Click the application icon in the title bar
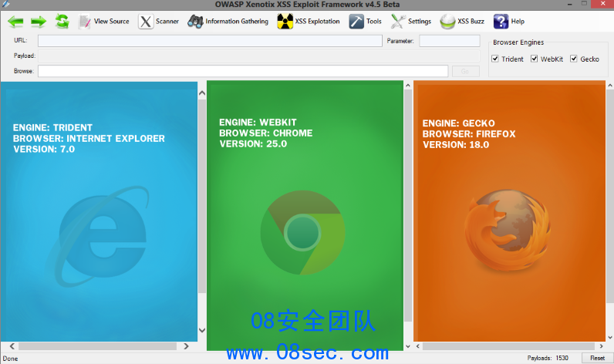 5,5
